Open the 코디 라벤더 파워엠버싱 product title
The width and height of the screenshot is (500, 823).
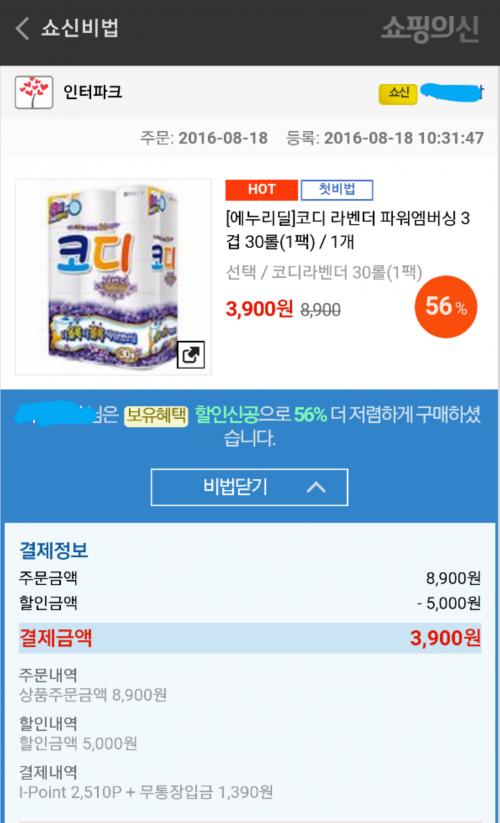tap(347, 230)
